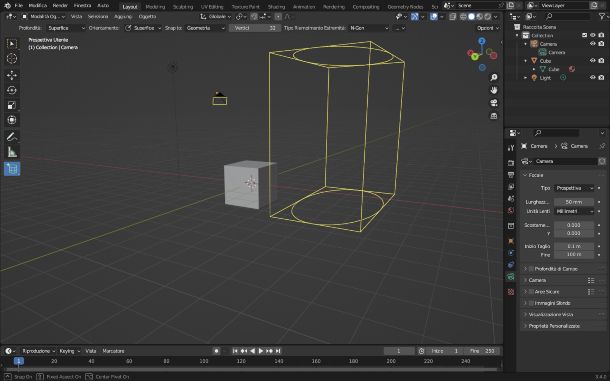The image size is (610, 381).
Task: Open the File menu
Action: [x=18, y=6]
